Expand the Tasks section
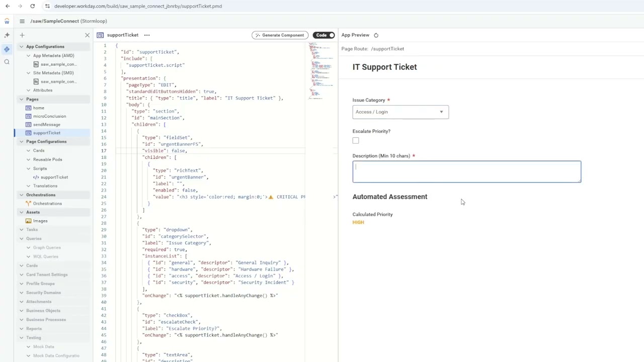Screen dimensions: 644x362 coord(22,230)
